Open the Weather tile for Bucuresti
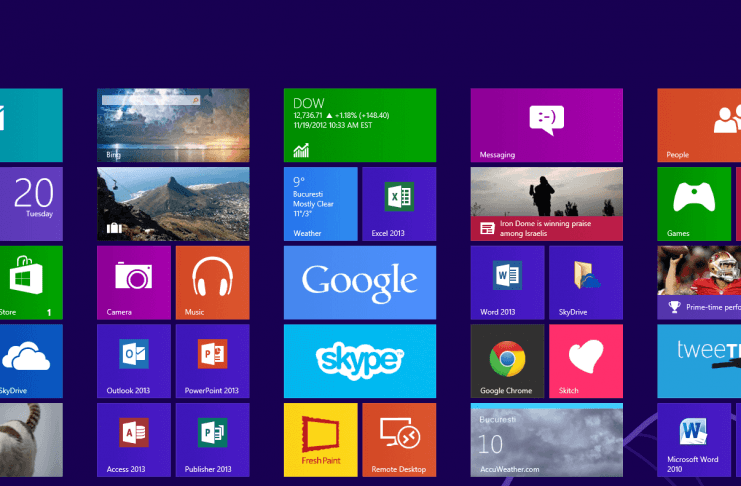 click(x=320, y=204)
